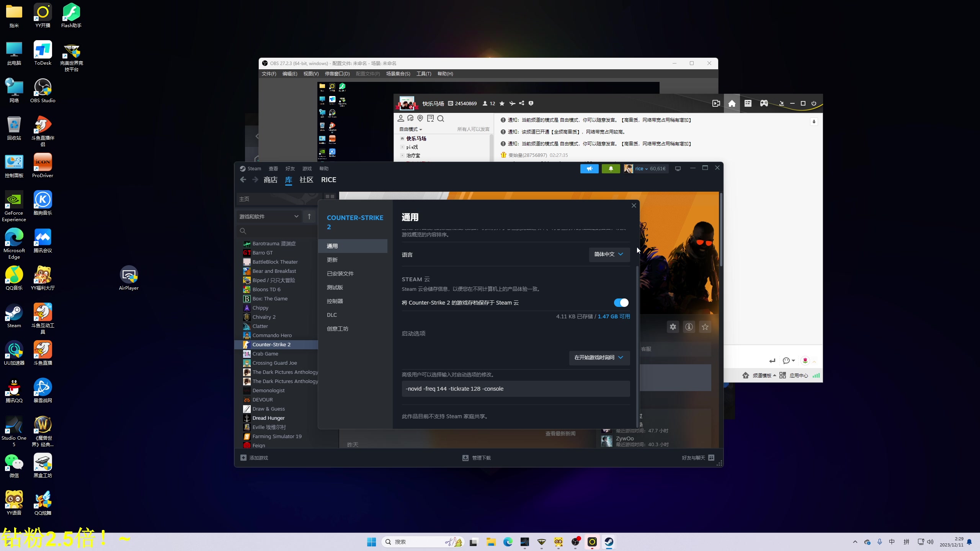Click Microsoft Edge taskbar icon
Image resolution: width=980 pixels, height=551 pixels.
pyautogui.click(x=508, y=542)
